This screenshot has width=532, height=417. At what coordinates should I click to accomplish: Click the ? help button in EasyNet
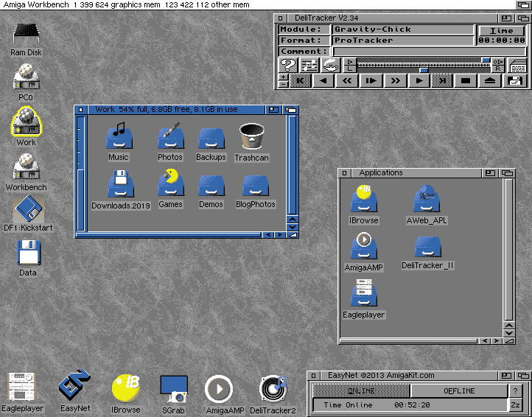tap(515, 391)
